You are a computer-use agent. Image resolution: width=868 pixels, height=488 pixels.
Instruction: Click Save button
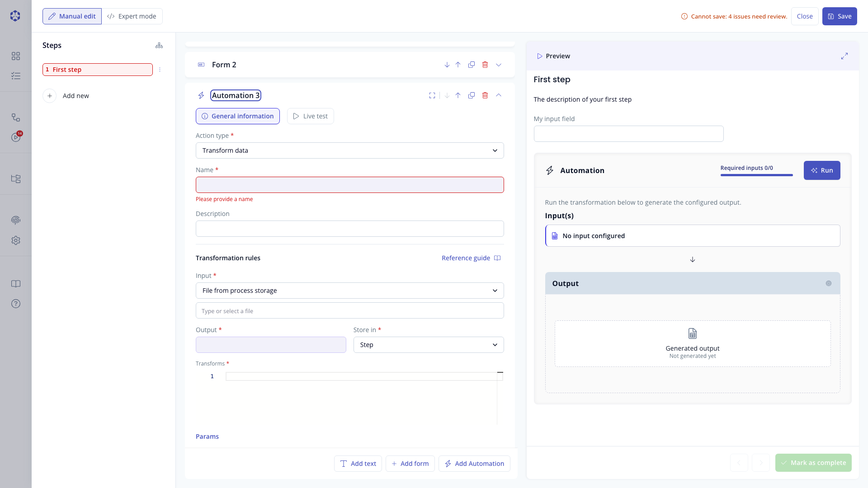[840, 16]
